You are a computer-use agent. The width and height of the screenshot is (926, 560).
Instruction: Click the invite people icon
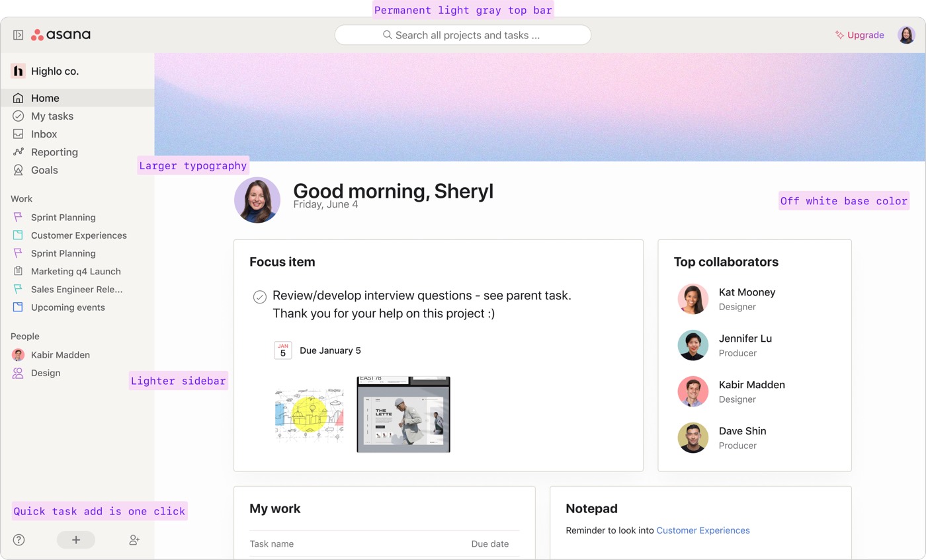coord(134,540)
